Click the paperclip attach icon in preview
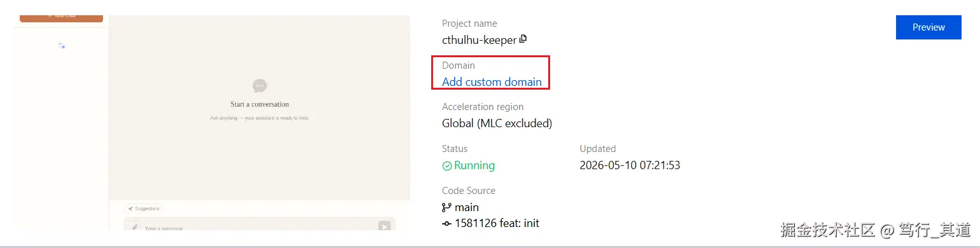 click(135, 226)
